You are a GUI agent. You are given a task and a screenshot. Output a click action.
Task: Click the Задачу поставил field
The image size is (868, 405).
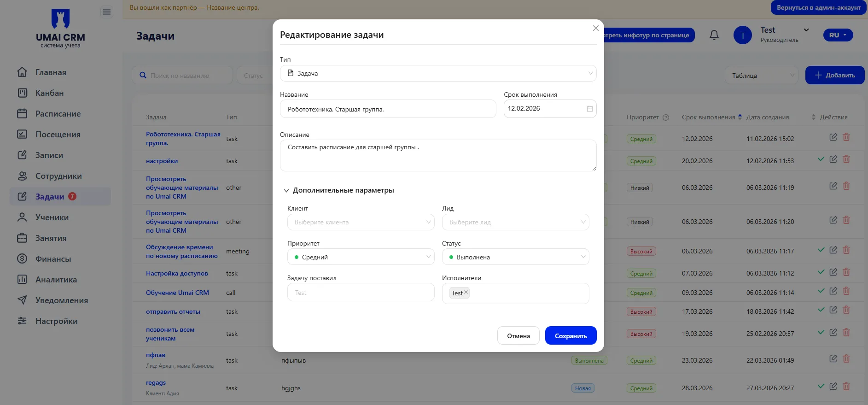click(x=361, y=293)
